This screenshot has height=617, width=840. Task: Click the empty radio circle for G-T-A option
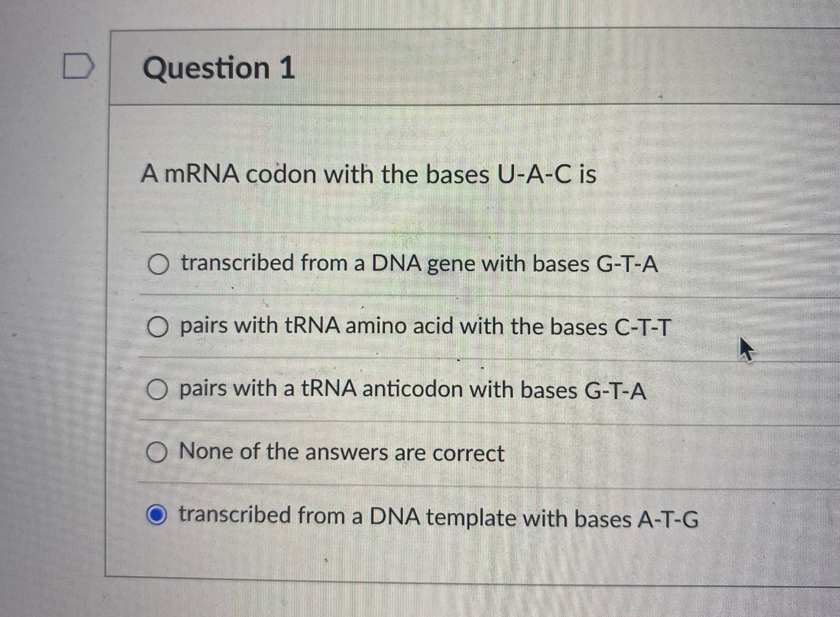160,264
